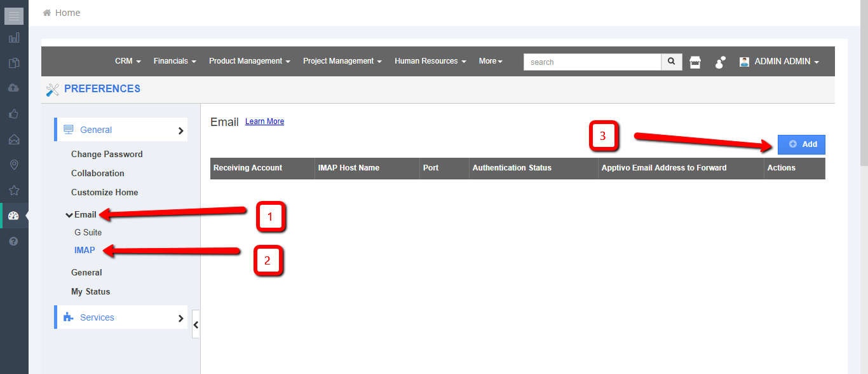Open Change Password preferences
The height and width of the screenshot is (374, 868).
107,154
